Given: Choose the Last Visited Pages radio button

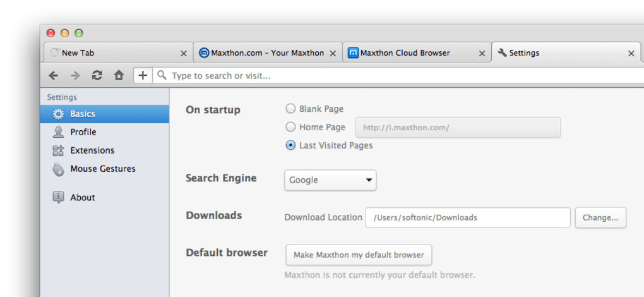Looking at the screenshot, I should pyautogui.click(x=290, y=145).
